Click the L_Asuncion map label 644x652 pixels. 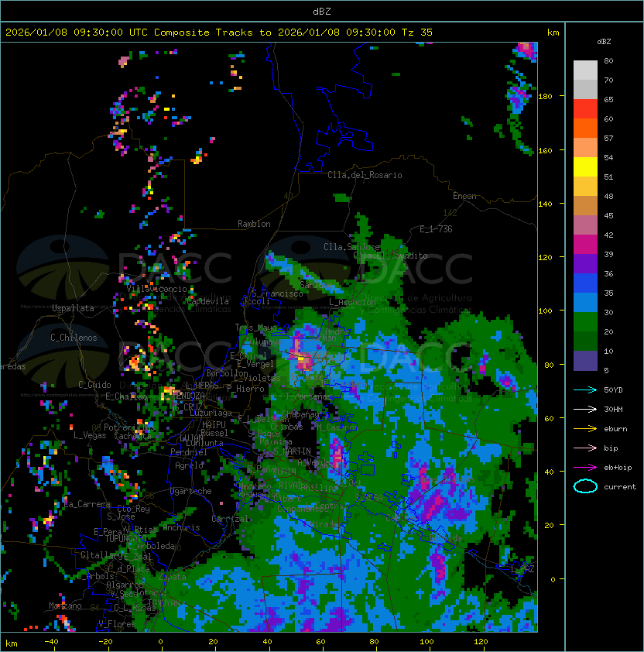tap(352, 302)
